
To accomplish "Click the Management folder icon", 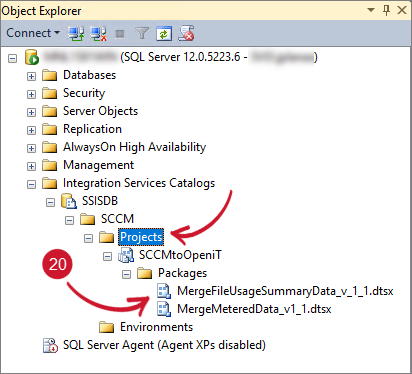I will click(50, 165).
